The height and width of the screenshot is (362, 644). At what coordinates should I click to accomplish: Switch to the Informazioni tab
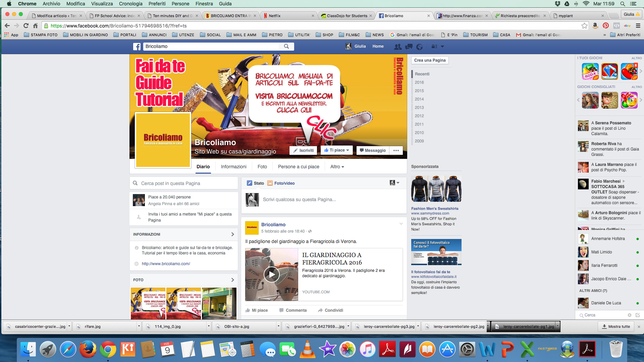point(233,167)
